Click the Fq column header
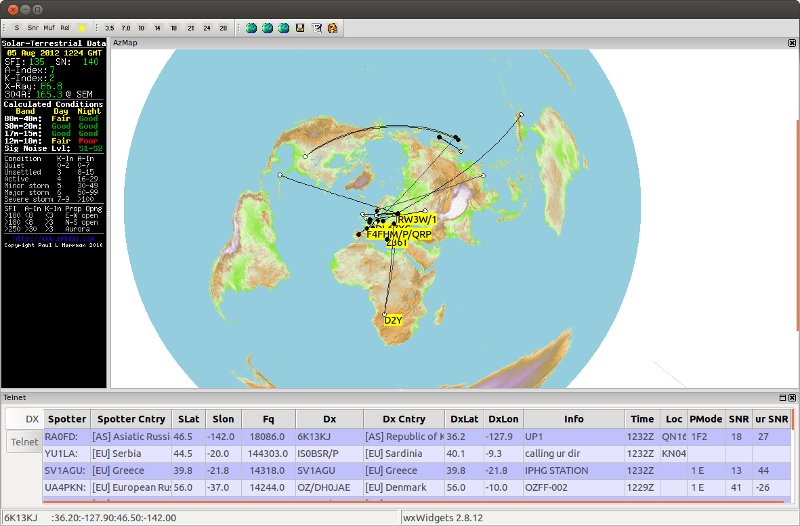 (x=268, y=419)
